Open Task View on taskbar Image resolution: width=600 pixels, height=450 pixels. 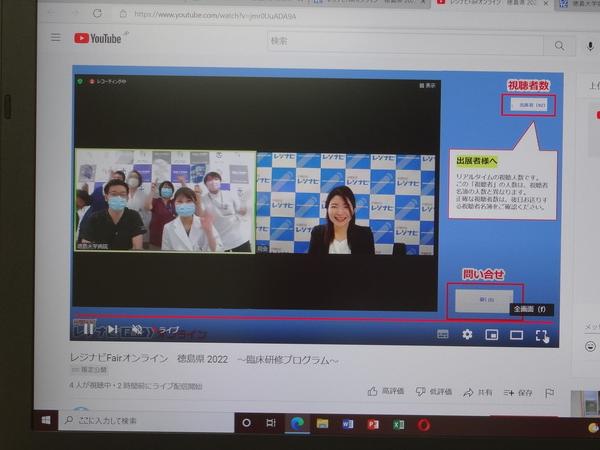coord(271,423)
